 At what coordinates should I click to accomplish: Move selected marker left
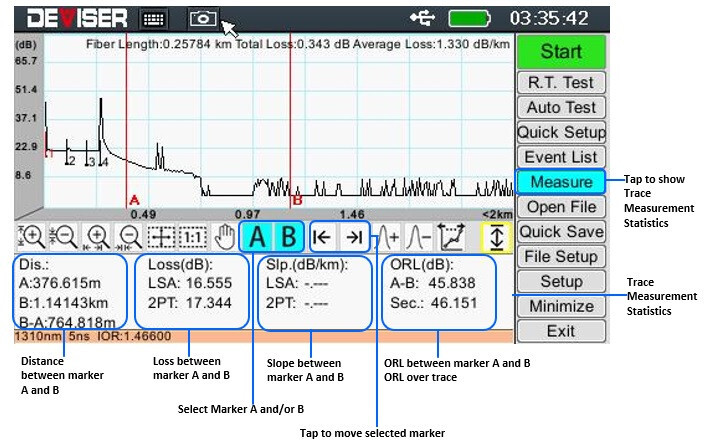tap(322, 237)
